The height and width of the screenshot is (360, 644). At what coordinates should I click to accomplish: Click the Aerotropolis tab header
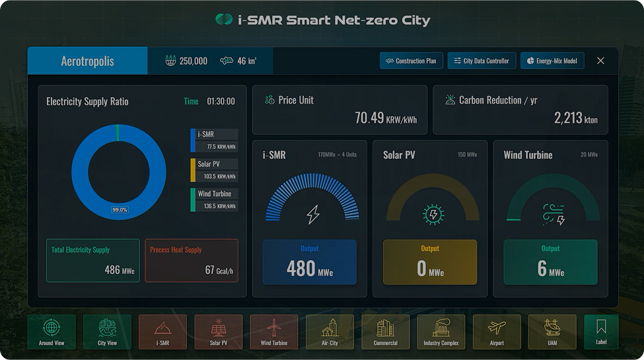pos(87,61)
